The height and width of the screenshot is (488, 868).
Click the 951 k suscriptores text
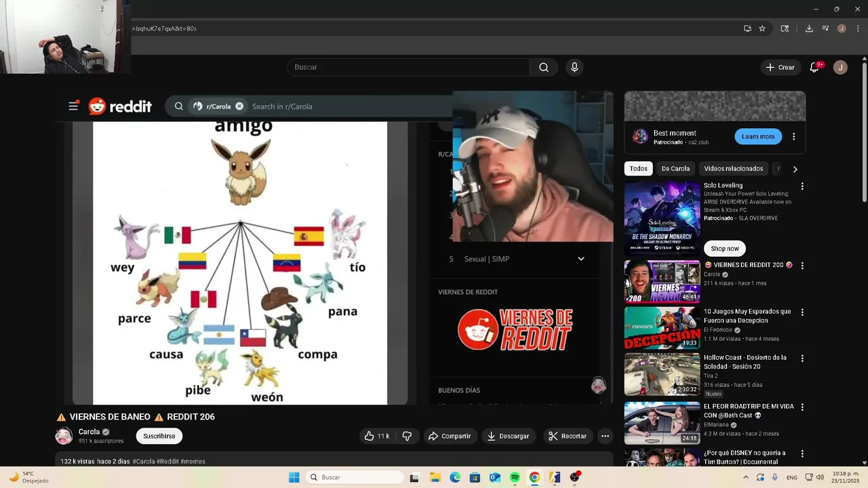click(x=101, y=441)
